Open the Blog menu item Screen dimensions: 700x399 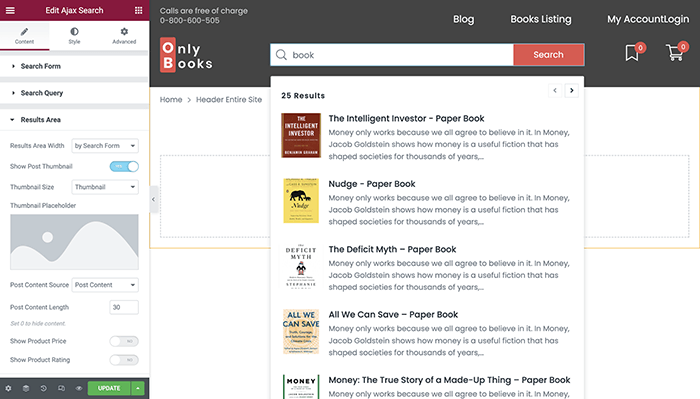click(x=463, y=19)
